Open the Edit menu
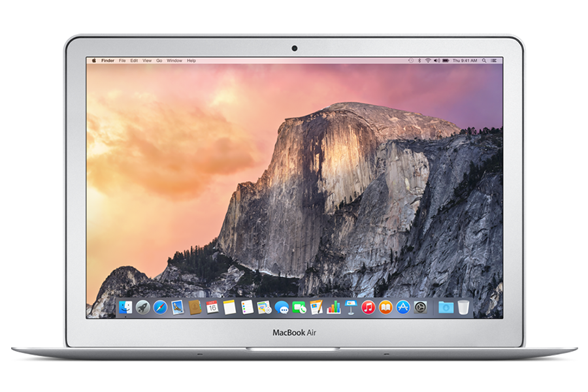Screen dimensions: 588x392 pos(134,60)
